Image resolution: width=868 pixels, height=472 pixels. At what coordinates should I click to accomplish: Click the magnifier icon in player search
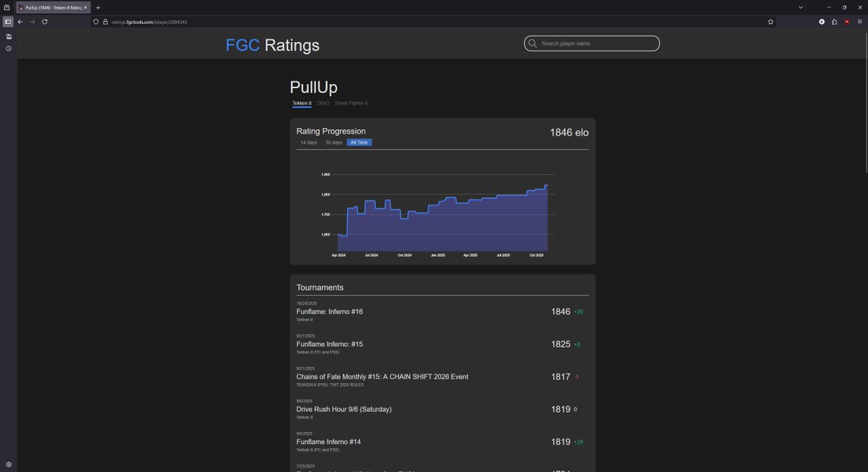coord(533,43)
